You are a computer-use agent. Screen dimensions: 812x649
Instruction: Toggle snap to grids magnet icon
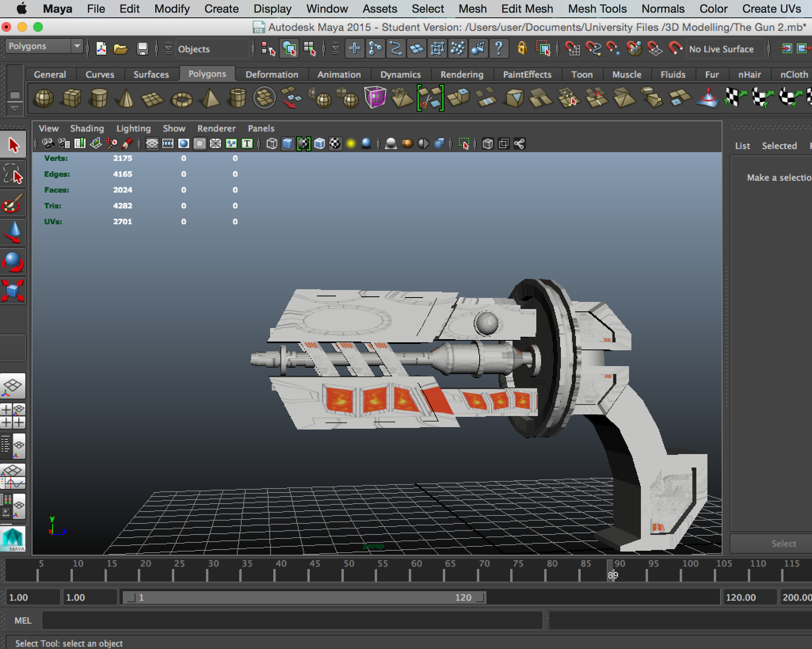[x=572, y=49]
